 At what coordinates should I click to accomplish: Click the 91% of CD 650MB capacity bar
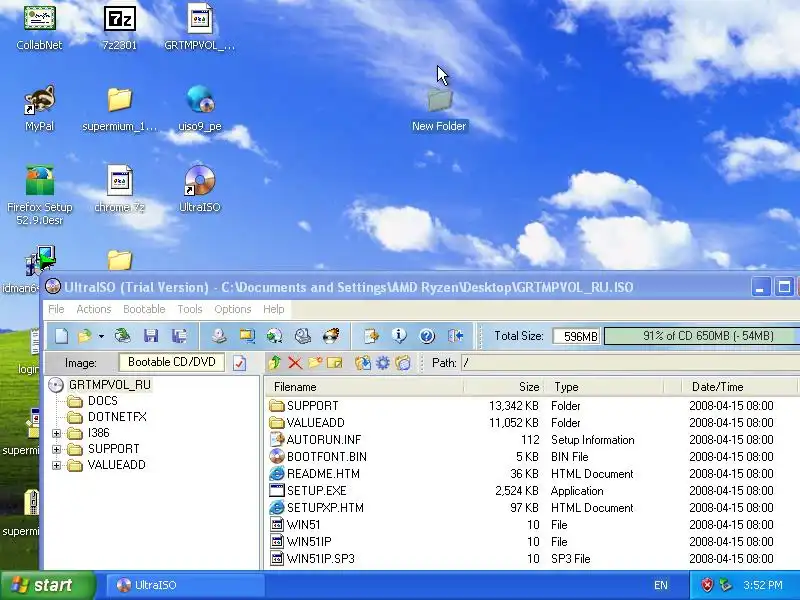point(702,336)
